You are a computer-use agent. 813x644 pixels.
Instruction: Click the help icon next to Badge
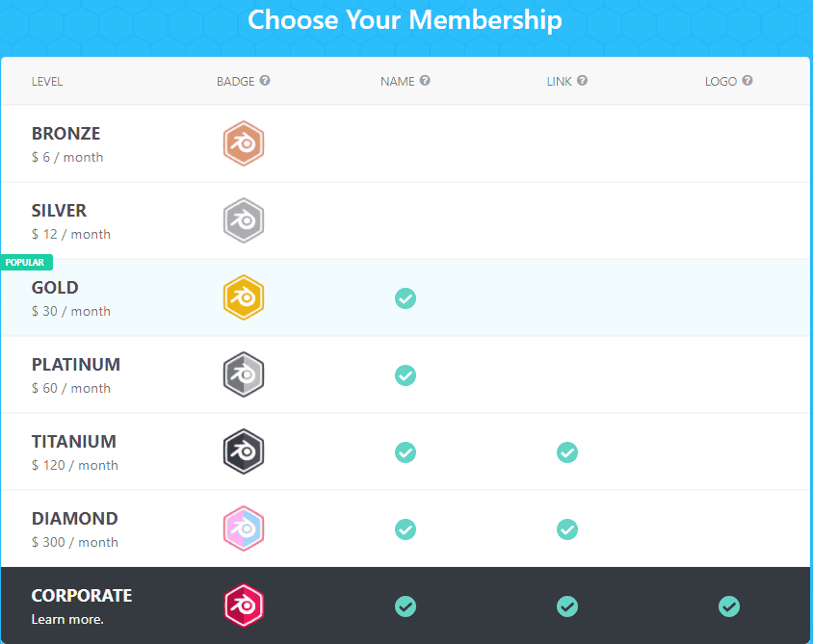click(x=265, y=81)
